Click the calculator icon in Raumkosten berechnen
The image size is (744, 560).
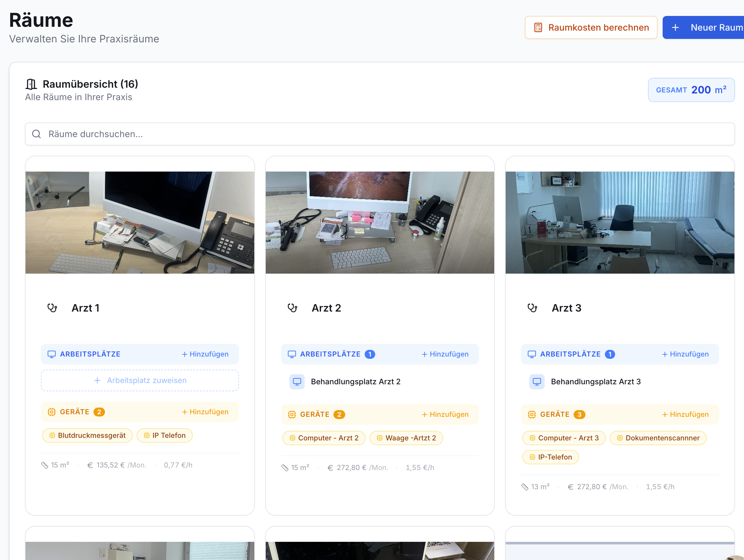click(x=538, y=27)
